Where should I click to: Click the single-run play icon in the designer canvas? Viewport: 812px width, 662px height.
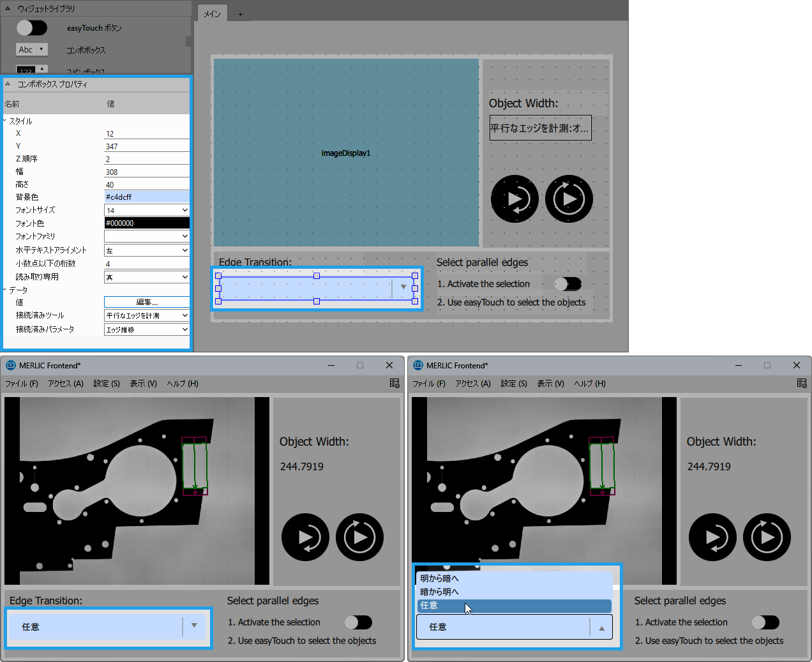coord(515,199)
